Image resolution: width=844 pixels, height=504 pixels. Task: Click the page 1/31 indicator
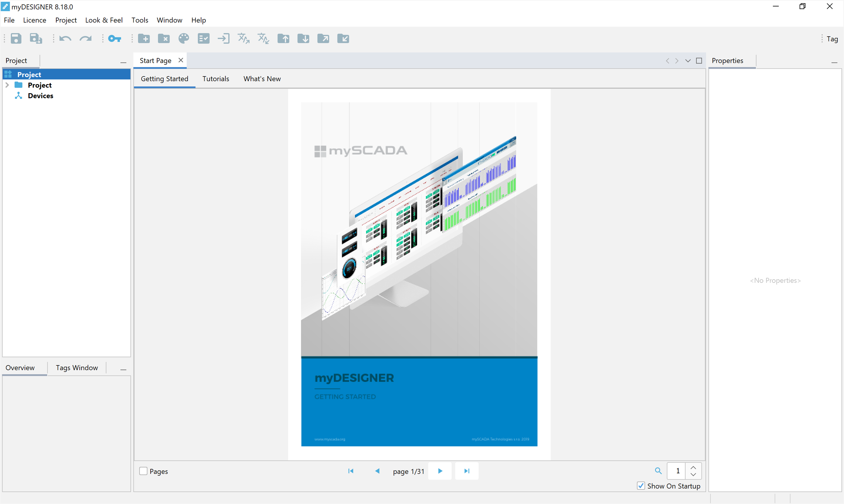pyautogui.click(x=409, y=471)
